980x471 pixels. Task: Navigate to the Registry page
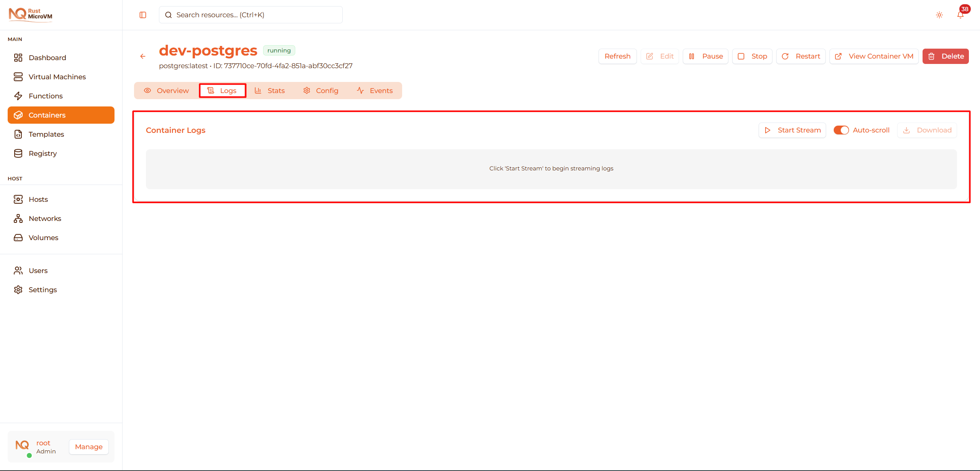click(x=42, y=153)
